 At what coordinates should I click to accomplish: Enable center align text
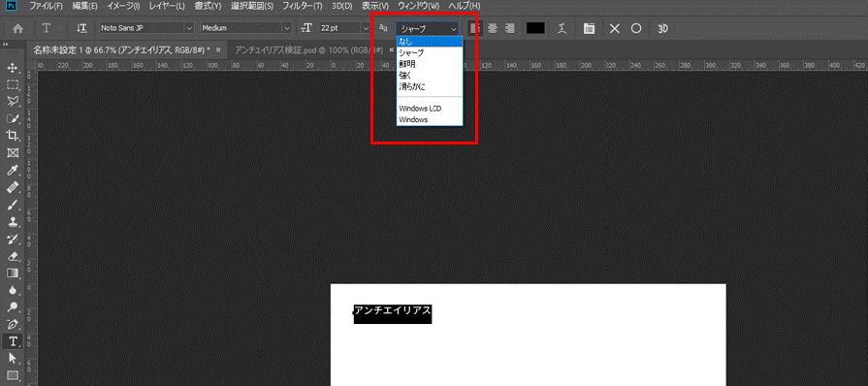point(492,28)
